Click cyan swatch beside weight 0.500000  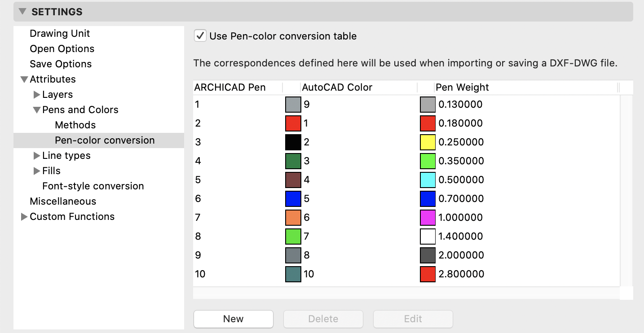[428, 180]
